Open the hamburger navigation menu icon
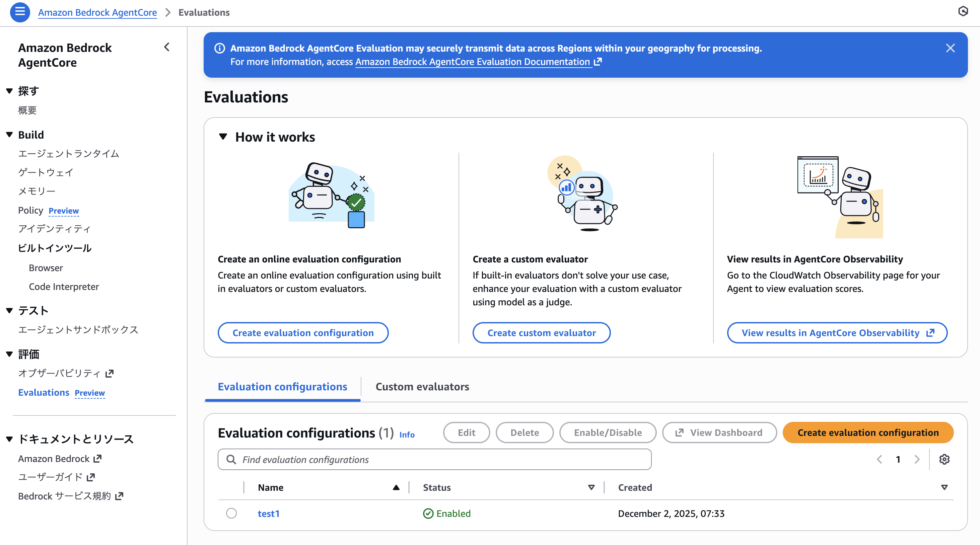The height and width of the screenshot is (545, 980). pyautogui.click(x=20, y=12)
